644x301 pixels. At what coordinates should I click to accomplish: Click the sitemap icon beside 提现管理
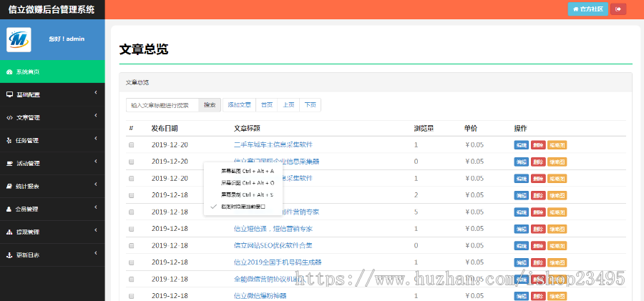point(9,232)
